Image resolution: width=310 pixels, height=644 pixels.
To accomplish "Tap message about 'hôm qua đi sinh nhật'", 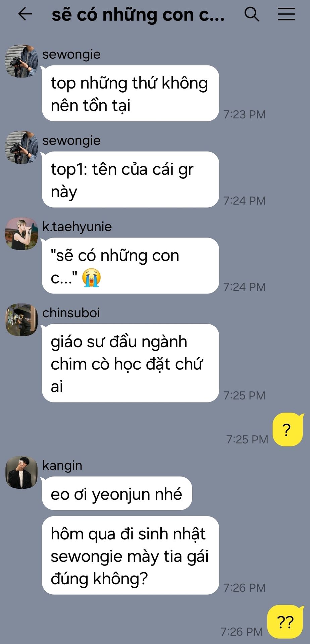I will pos(131,555).
